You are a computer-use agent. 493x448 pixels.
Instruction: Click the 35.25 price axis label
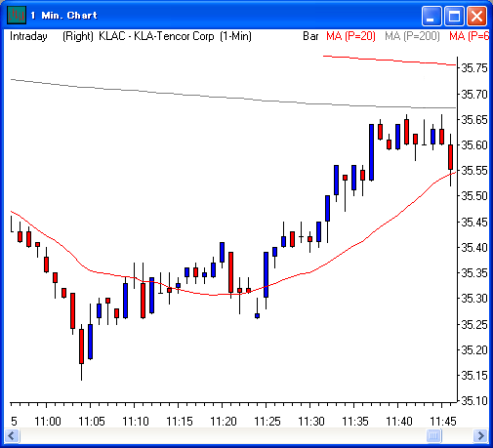click(474, 324)
